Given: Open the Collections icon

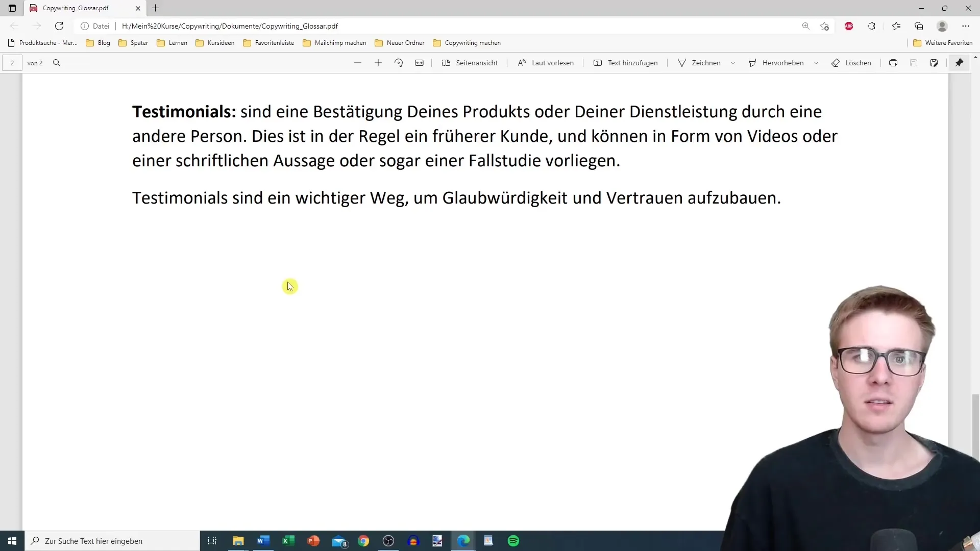Looking at the screenshot, I should [919, 26].
